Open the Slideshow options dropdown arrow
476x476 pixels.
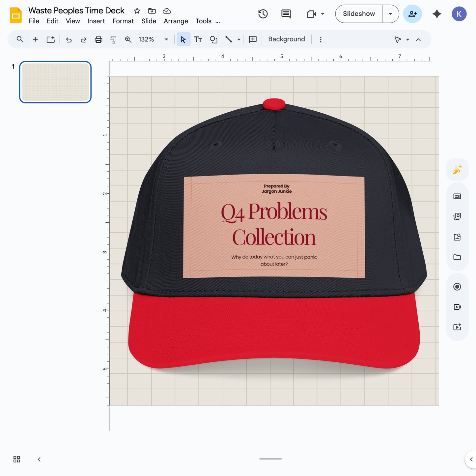pyautogui.click(x=391, y=14)
